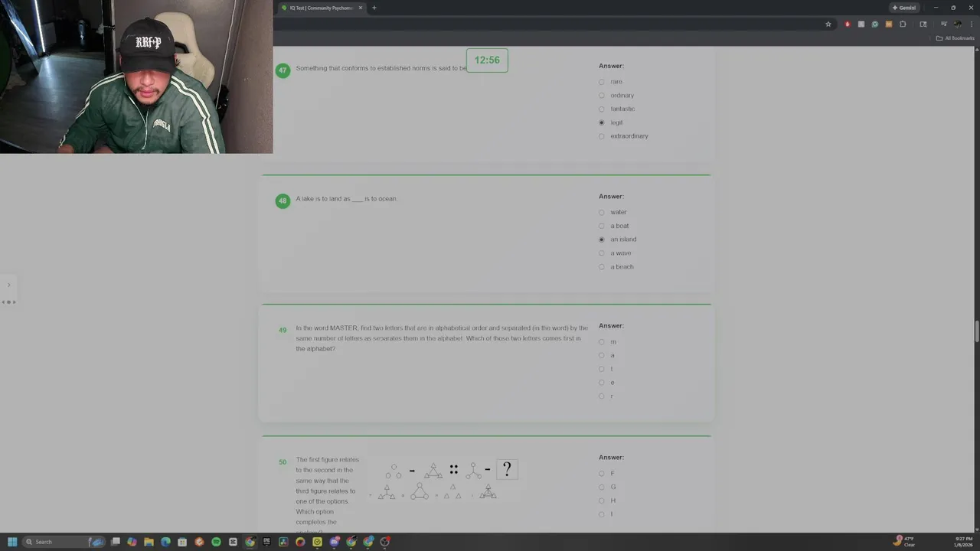Select 'extraordinary' for question 47
This screenshot has width=980, height=551.
601,136
